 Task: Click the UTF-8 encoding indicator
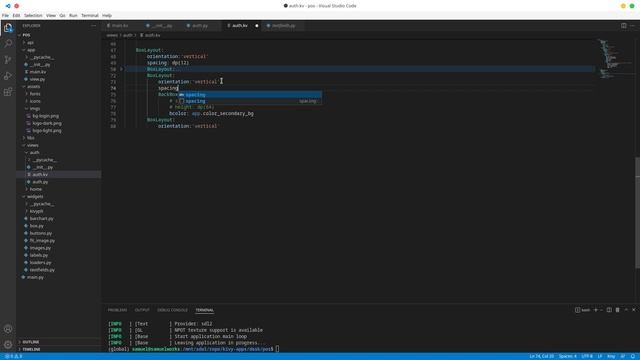(587, 356)
